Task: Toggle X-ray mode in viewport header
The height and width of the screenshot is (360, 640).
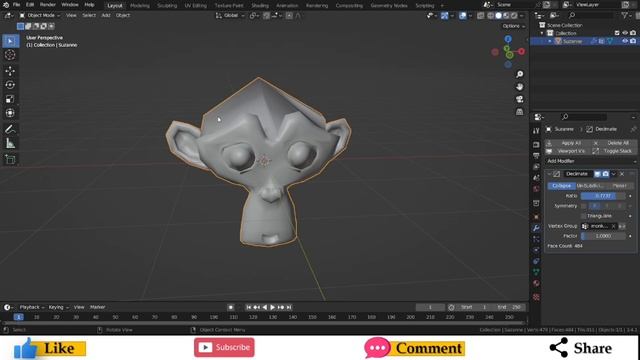Action: [481, 16]
